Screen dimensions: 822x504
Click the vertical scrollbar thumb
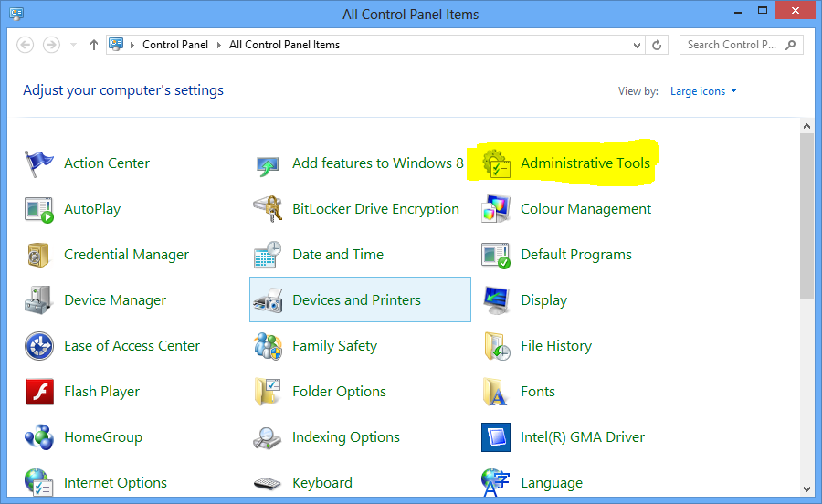pos(806,215)
